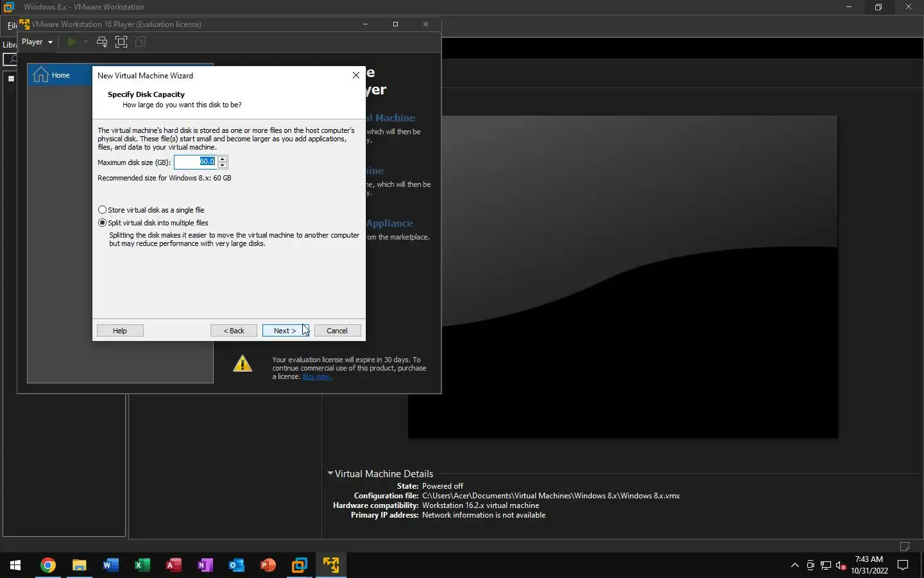The width and height of the screenshot is (924, 578).
Task: Click the Workstation status bar note icon
Action: [905, 547]
